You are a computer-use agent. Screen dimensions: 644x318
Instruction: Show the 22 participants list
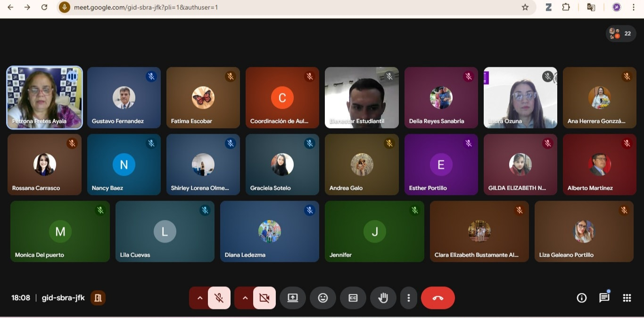[621, 33]
